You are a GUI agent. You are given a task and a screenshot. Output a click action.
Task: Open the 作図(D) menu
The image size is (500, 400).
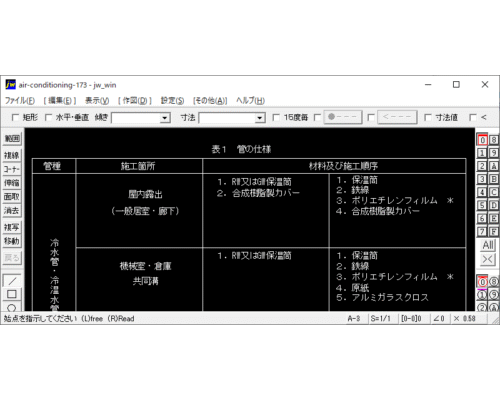click(x=135, y=101)
